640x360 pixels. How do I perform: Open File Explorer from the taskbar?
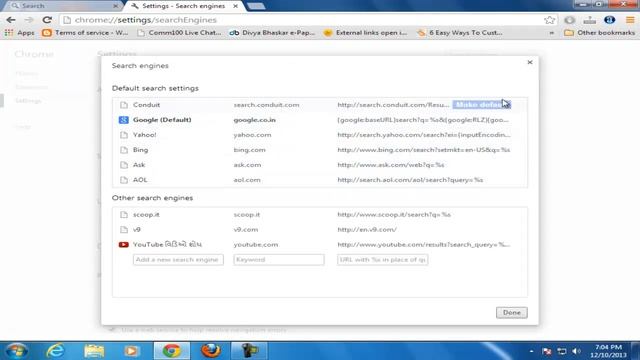94,351
